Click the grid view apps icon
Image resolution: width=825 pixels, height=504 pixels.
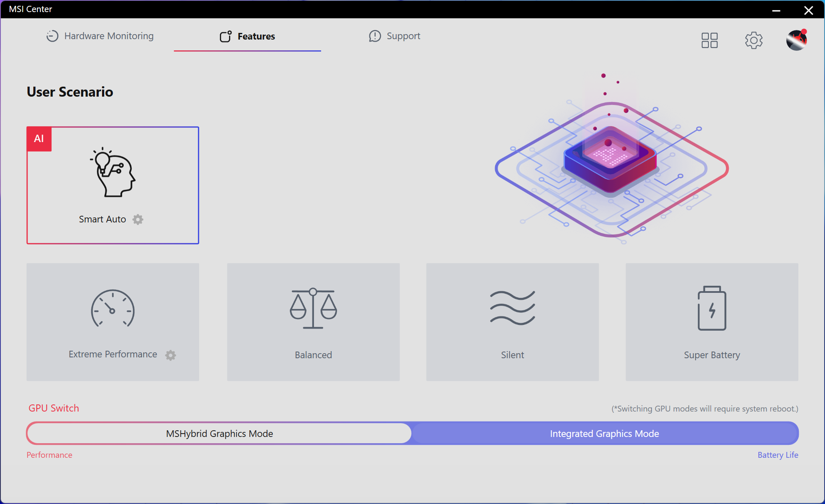point(709,40)
